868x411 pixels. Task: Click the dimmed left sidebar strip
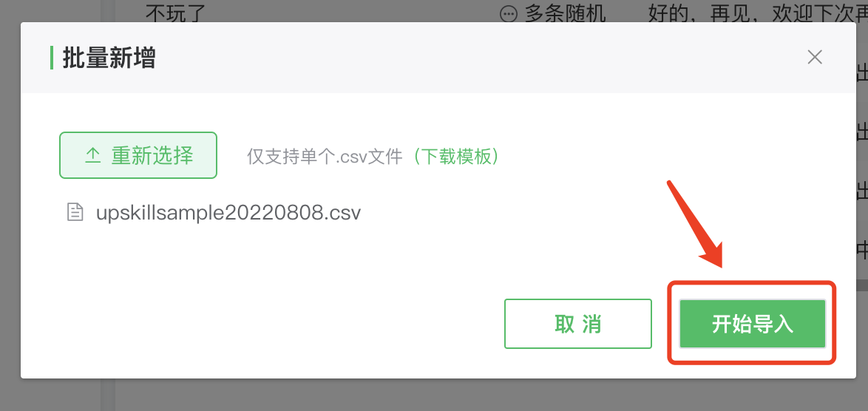pyautogui.click(x=107, y=395)
